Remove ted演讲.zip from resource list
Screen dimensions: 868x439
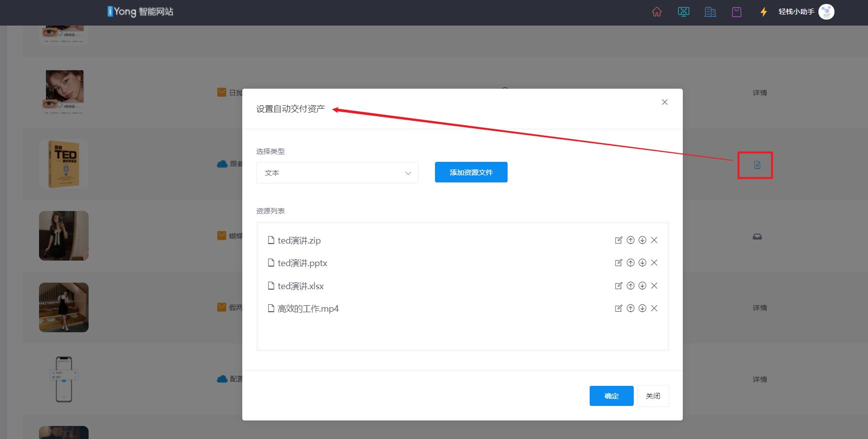654,240
